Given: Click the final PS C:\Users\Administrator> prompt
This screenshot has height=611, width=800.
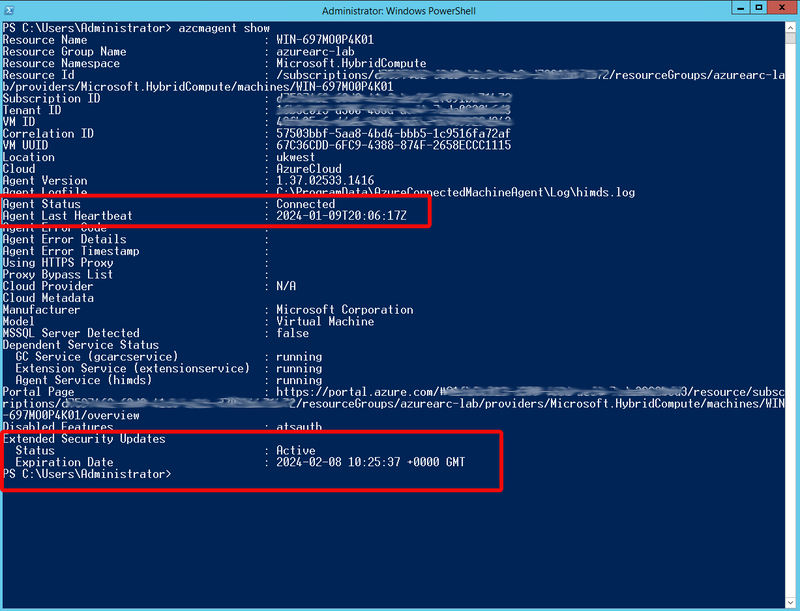Looking at the screenshot, I should 87,474.
